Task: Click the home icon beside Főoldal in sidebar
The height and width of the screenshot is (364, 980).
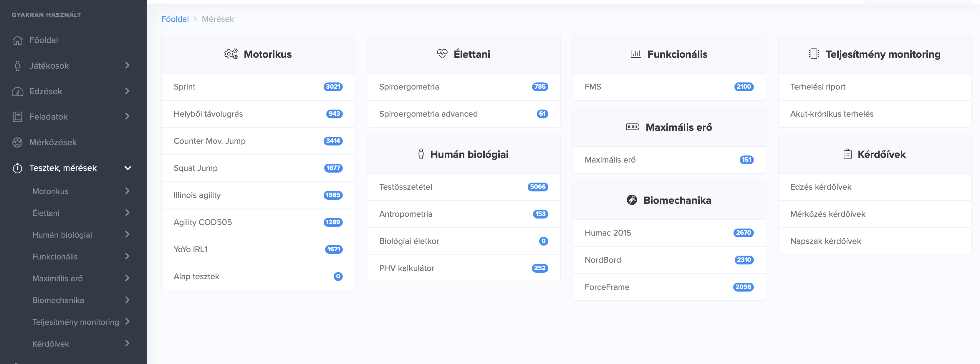Action: pyautogui.click(x=17, y=40)
